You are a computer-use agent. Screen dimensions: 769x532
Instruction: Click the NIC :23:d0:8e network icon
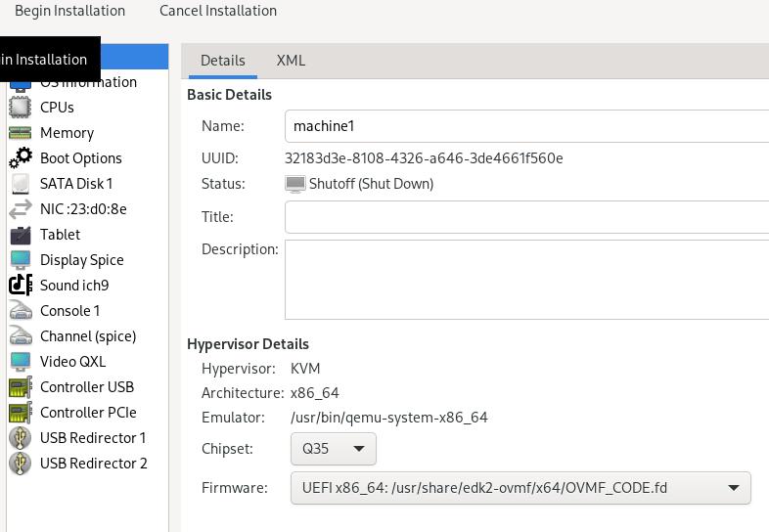[20, 209]
